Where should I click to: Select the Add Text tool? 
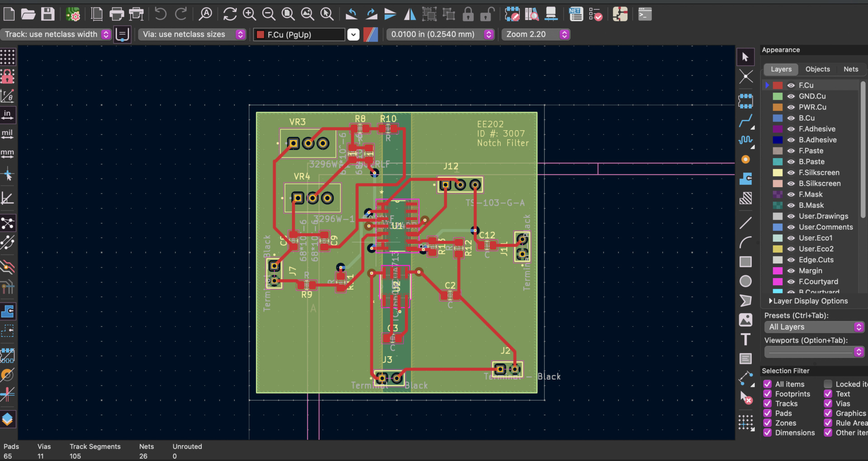tap(745, 339)
